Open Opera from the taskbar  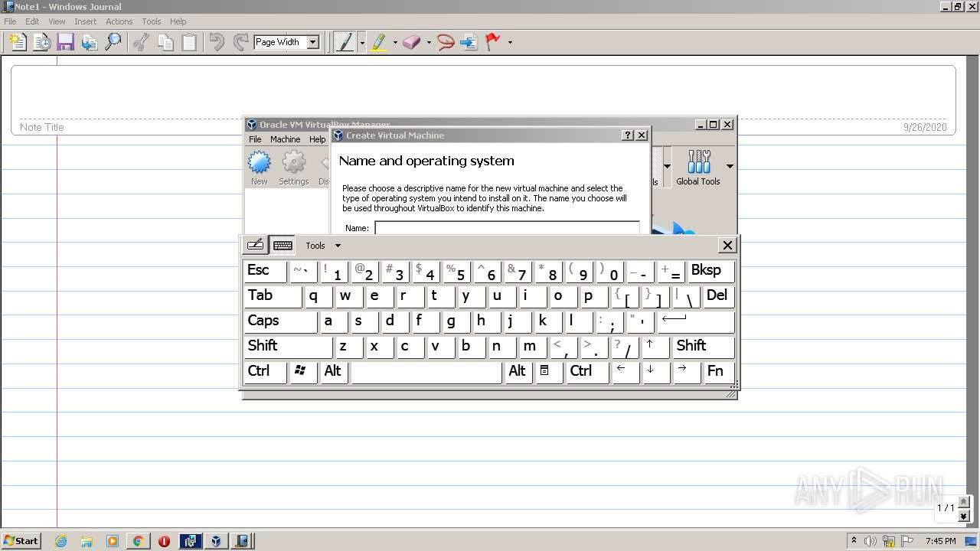(x=164, y=541)
